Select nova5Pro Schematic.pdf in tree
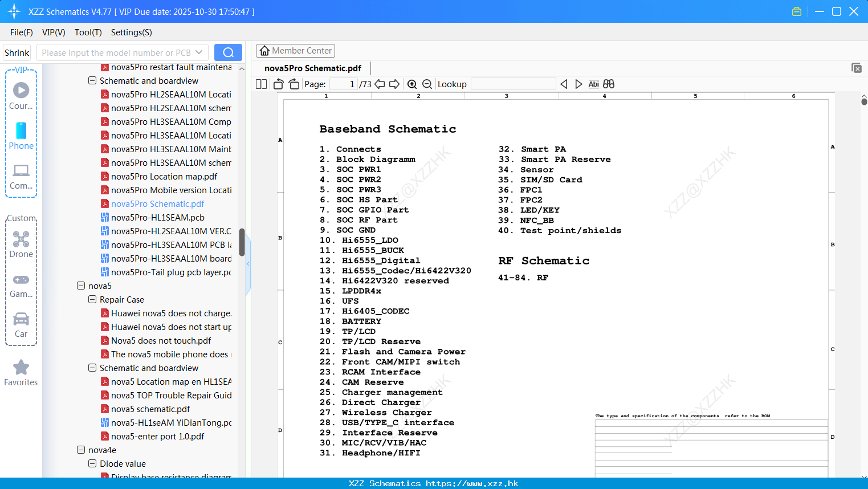 157,203
